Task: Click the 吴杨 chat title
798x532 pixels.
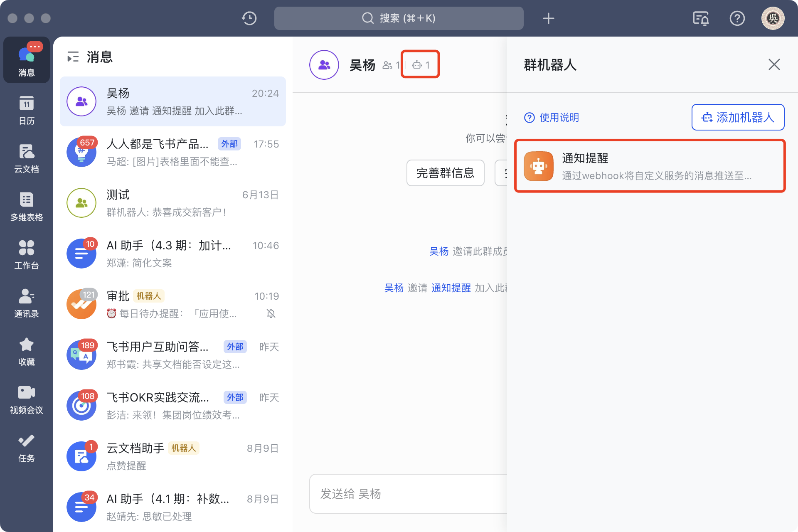Action: coord(362,65)
